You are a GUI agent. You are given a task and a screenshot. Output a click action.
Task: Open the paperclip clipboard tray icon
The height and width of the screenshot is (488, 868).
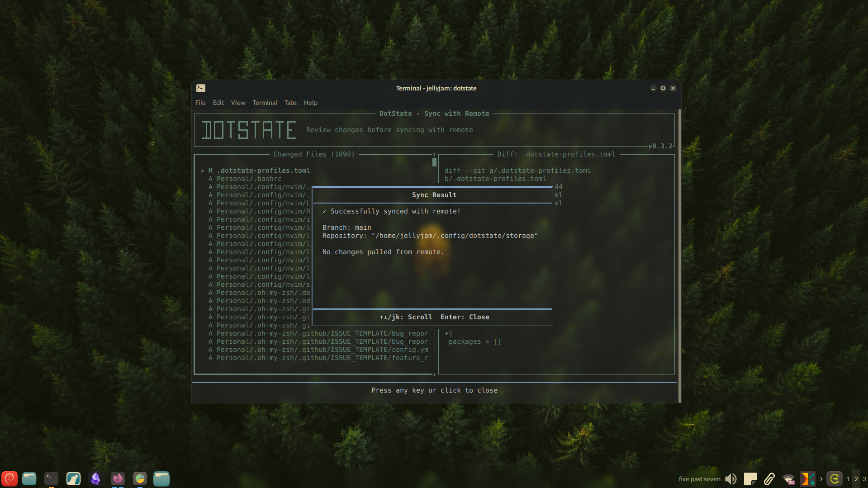tap(769, 479)
